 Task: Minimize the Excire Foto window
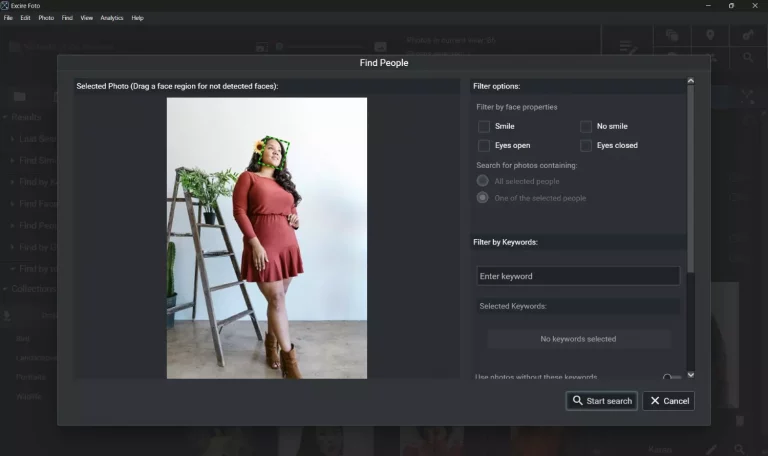click(x=708, y=5)
